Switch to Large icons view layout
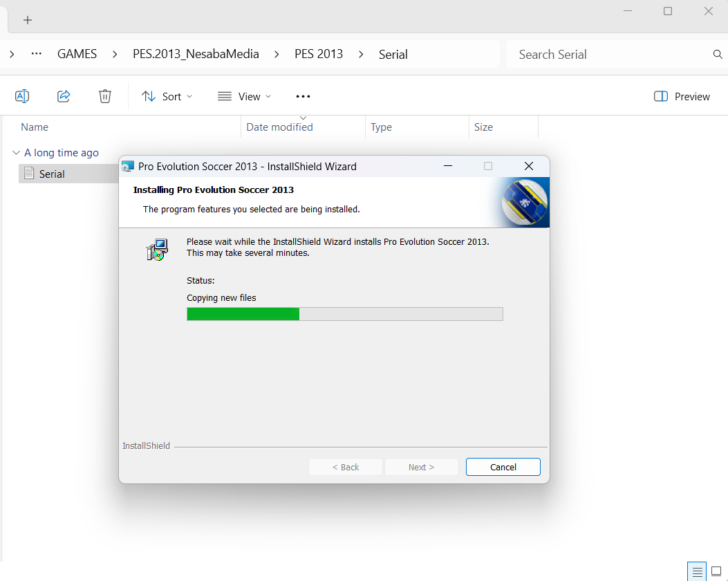 pos(716,572)
